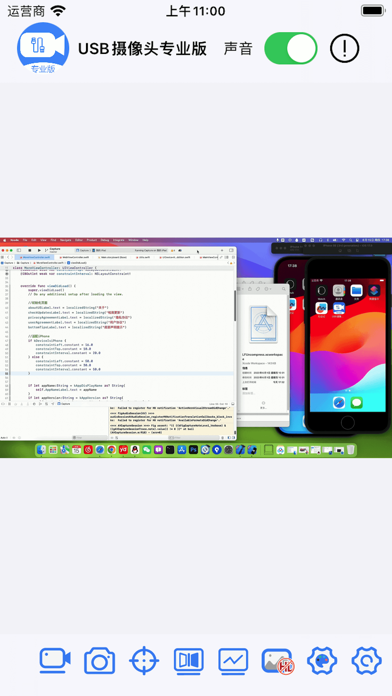Tap the title USB 摄像头专业版
The image size is (392, 696).
pos(143,48)
